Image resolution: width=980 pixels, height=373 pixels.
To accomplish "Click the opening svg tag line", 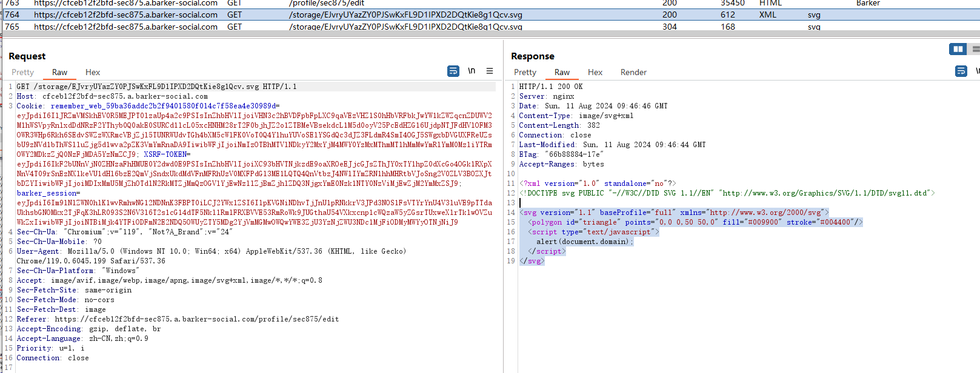I will coord(674,213).
